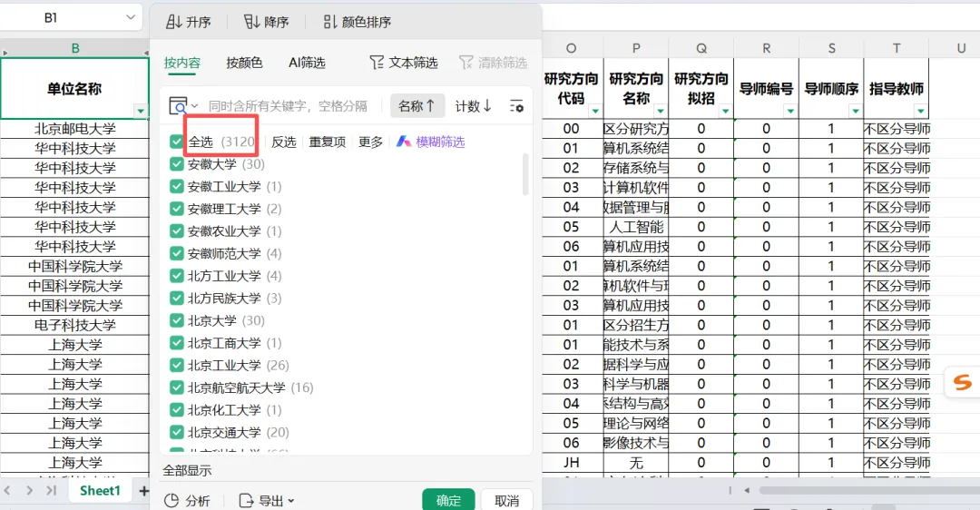This screenshot has height=510, width=980.
Task: Uncheck 安徽理工大学 checkbox
Action: [176, 209]
